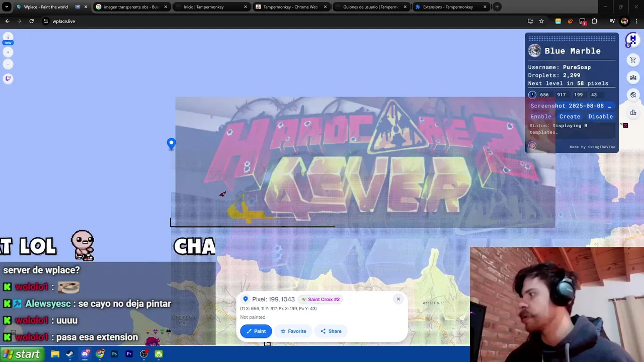Go back in browser history

[7, 21]
